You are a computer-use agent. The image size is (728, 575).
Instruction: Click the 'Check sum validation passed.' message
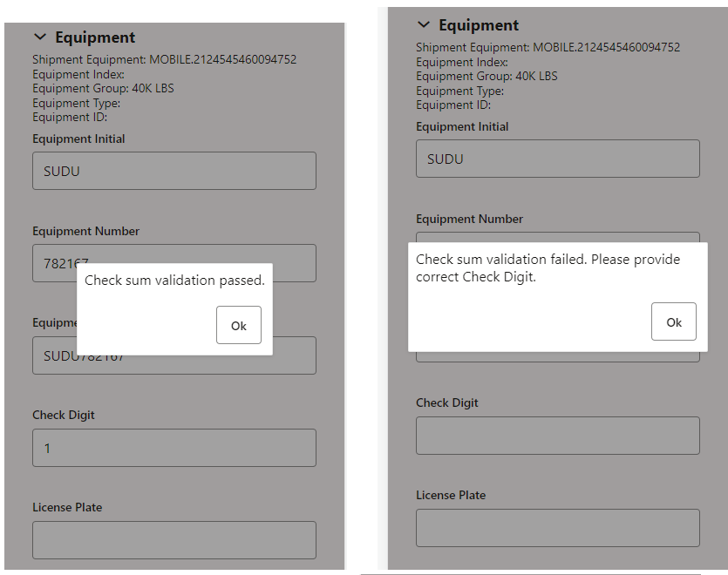tap(174, 281)
